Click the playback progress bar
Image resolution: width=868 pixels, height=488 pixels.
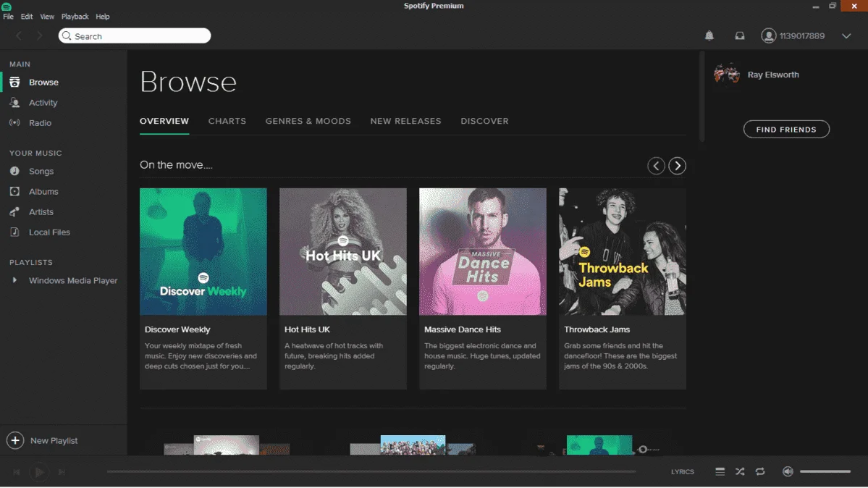click(x=371, y=472)
